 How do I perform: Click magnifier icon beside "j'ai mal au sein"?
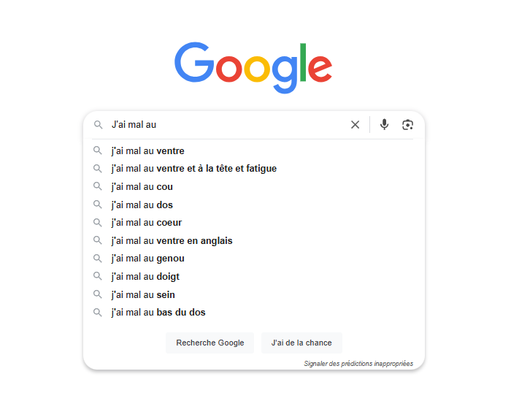pos(98,294)
